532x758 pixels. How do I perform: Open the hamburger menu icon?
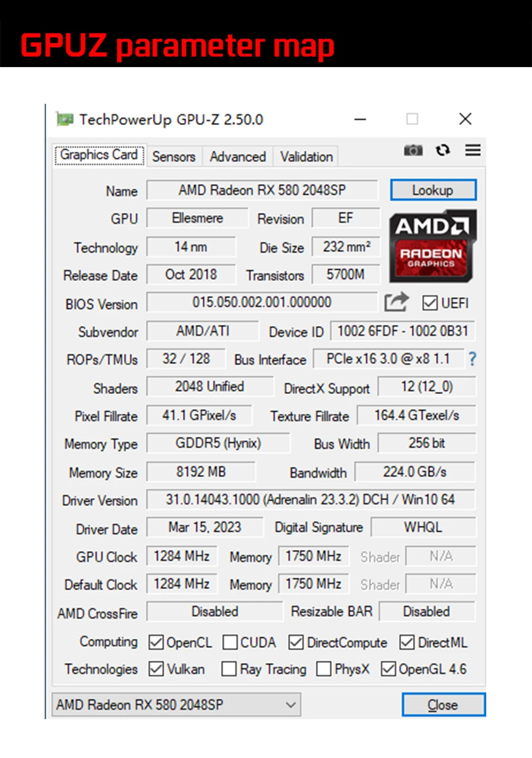473,151
